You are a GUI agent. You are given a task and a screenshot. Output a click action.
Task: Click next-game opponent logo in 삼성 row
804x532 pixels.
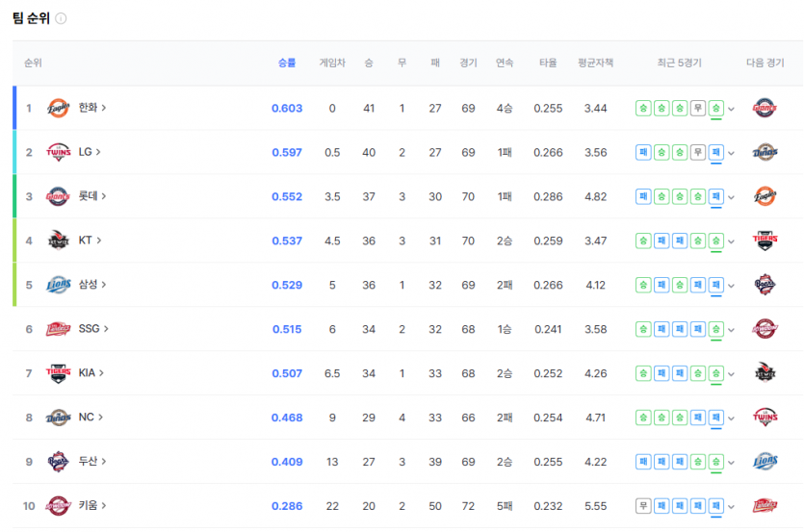coord(765,285)
